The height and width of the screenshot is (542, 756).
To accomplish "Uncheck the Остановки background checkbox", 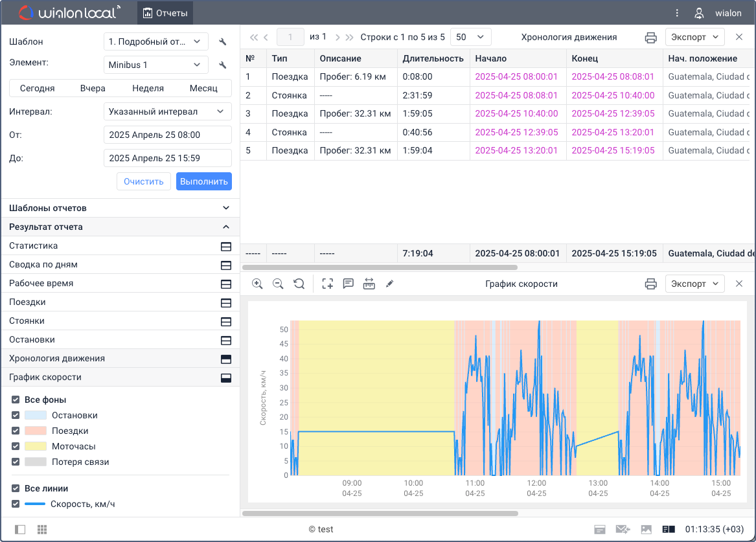I will pyautogui.click(x=16, y=415).
